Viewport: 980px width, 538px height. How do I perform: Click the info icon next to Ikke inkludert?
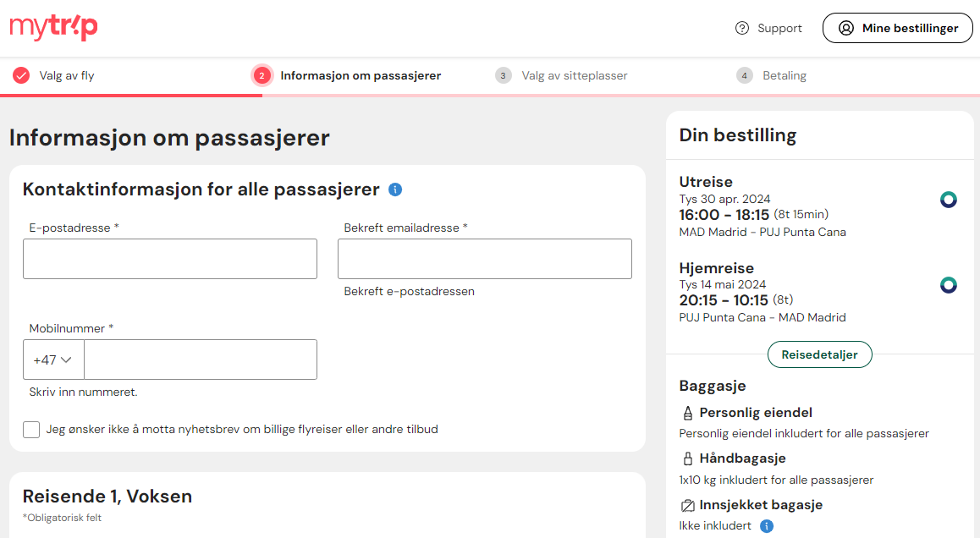point(766,526)
